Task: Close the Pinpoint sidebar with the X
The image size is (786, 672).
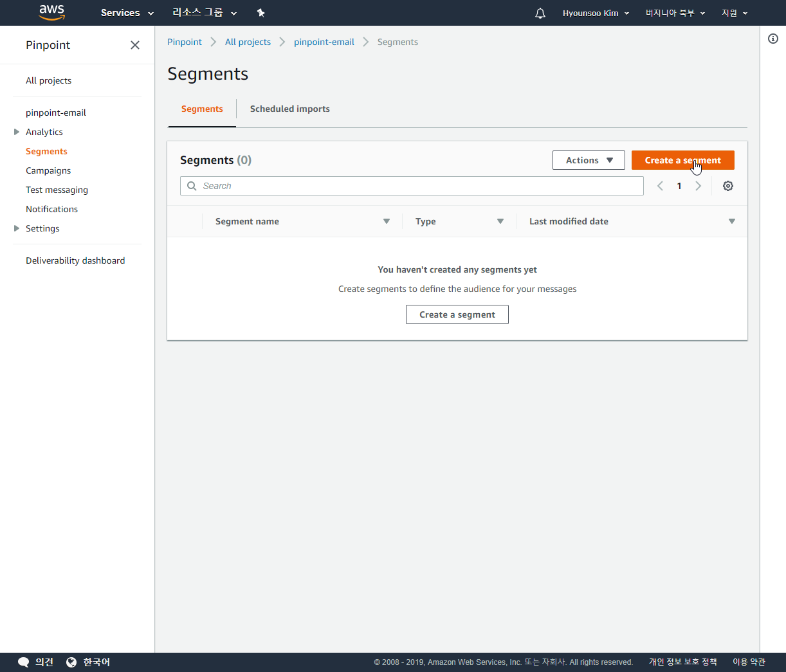Action: (x=135, y=45)
